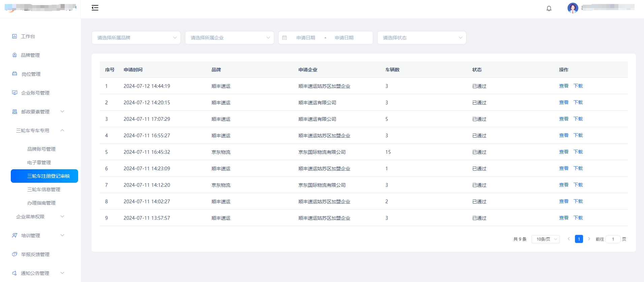Open the 请选择所属企业 dropdown
The image size is (644, 282).
[x=229, y=38]
